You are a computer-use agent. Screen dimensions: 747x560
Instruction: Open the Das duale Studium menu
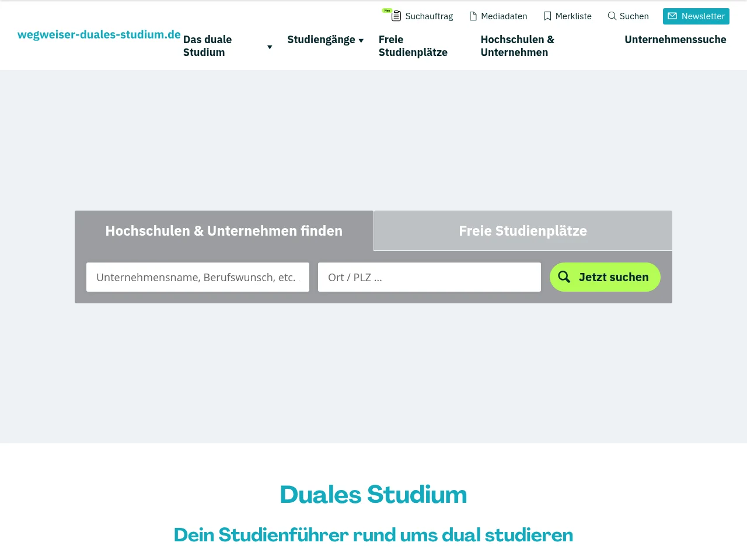click(x=208, y=46)
